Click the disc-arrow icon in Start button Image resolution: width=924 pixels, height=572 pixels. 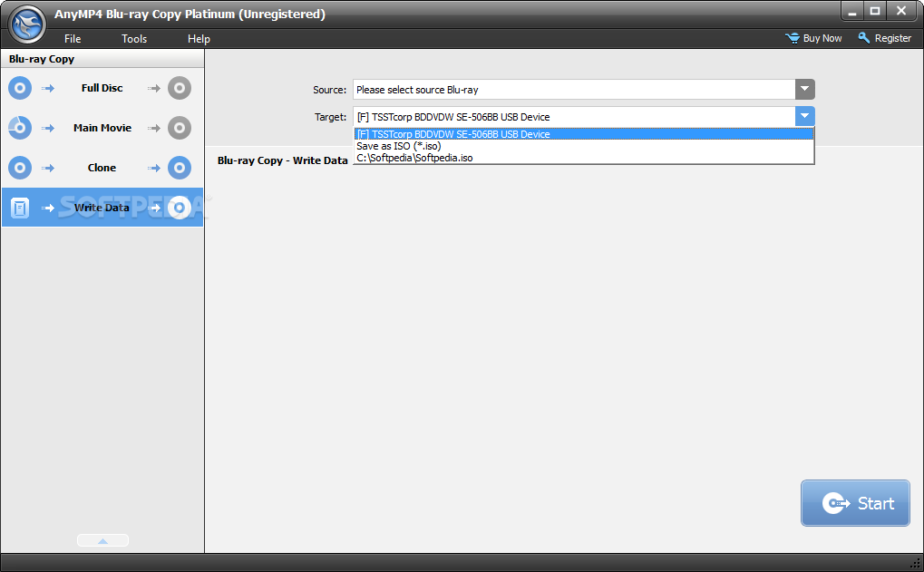click(836, 503)
